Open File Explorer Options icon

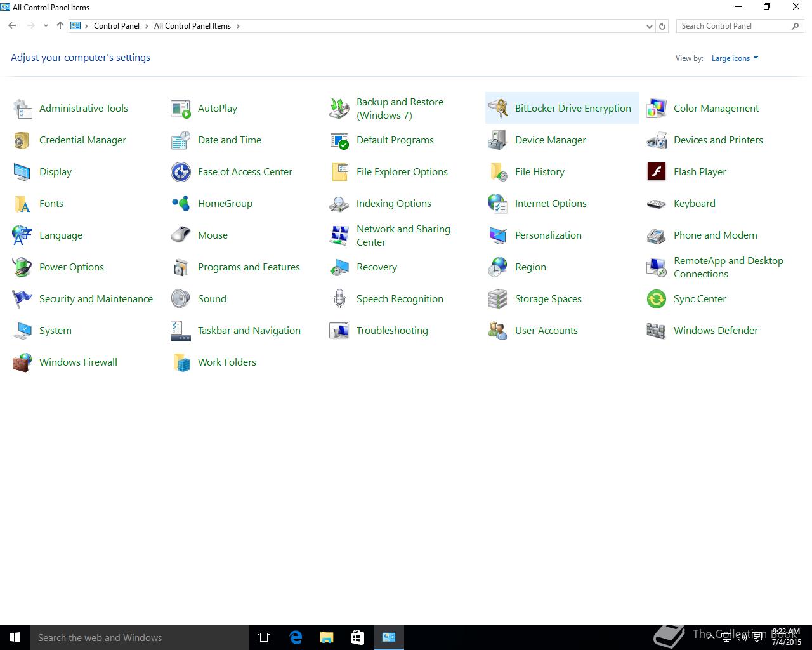[x=339, y=172]
